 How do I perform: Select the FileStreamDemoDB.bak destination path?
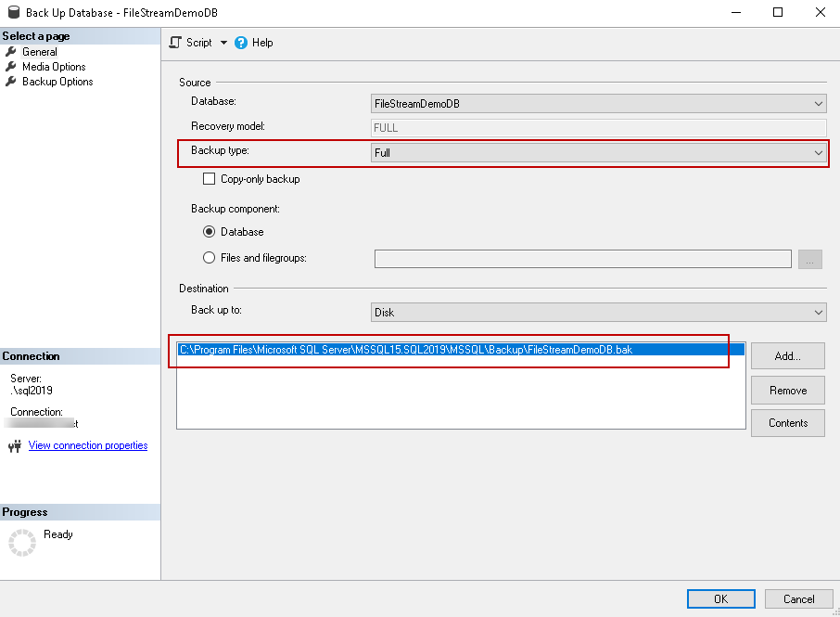pyautogui.click(x=405, y=350)
